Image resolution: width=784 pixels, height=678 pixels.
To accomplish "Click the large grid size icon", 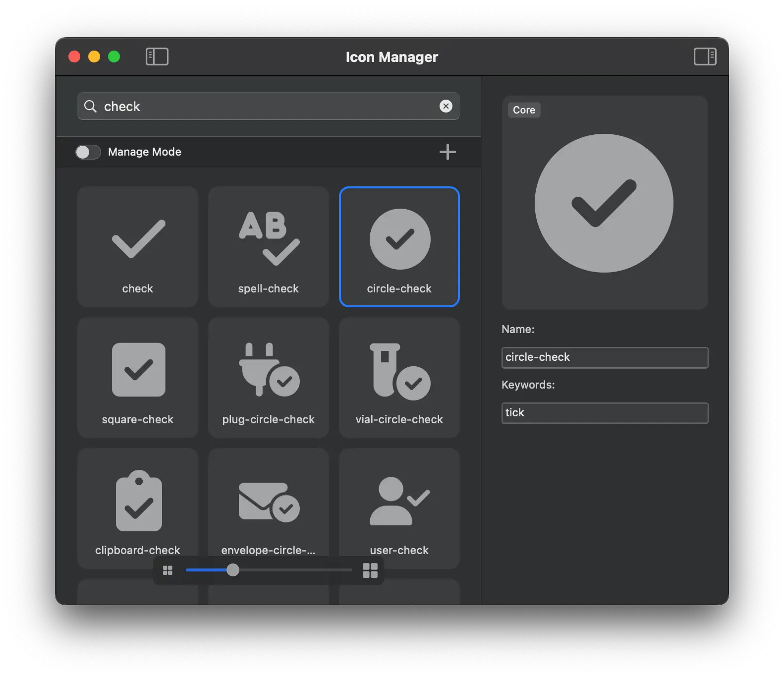I will [370, 570].
